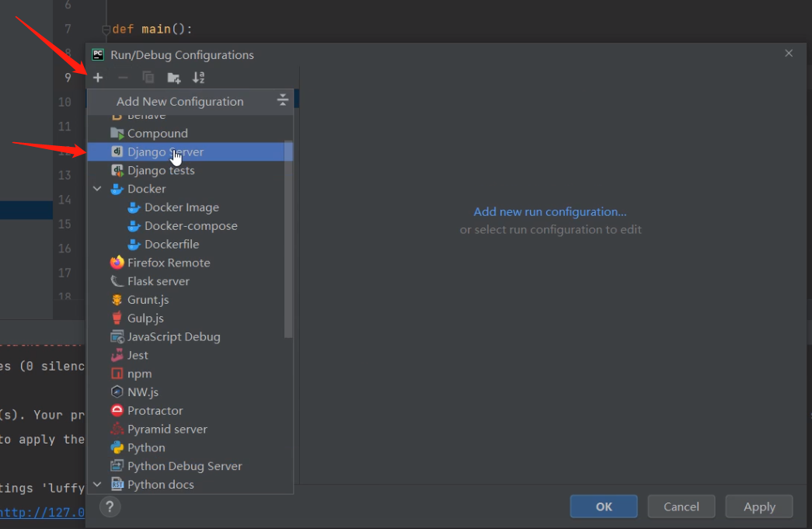812x529 pixels.
Task: Select the Docker-compose text entry
Action: pyautogui.click(x=191, y=226)
